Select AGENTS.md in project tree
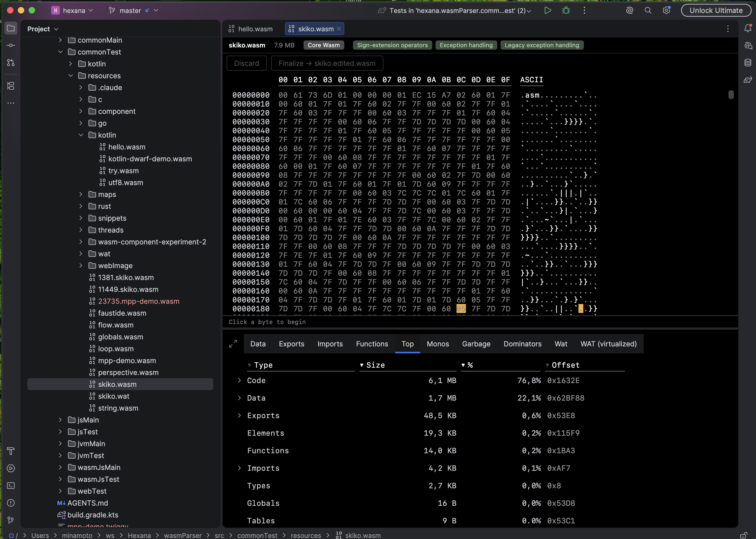The width and height of the screenshot is (756, 539). [x=88, y=503]
